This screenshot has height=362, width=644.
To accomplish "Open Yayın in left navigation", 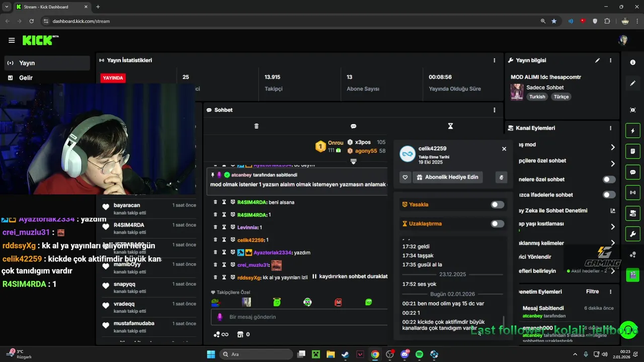I will coord(47,63).
